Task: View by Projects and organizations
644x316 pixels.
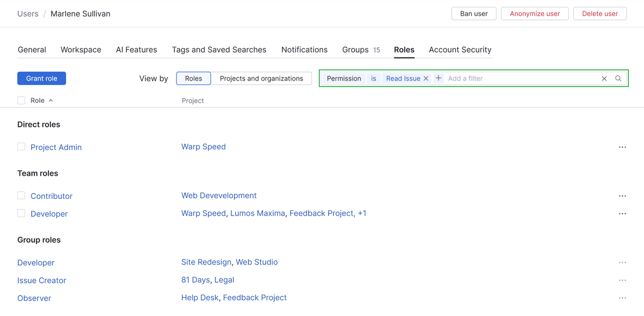Action: point(261,78)
